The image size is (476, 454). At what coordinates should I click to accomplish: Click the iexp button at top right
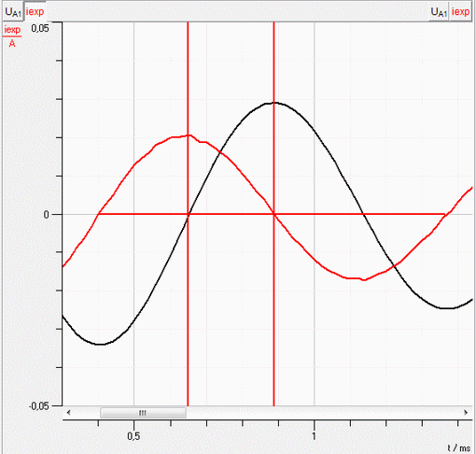tap(460, 12)
